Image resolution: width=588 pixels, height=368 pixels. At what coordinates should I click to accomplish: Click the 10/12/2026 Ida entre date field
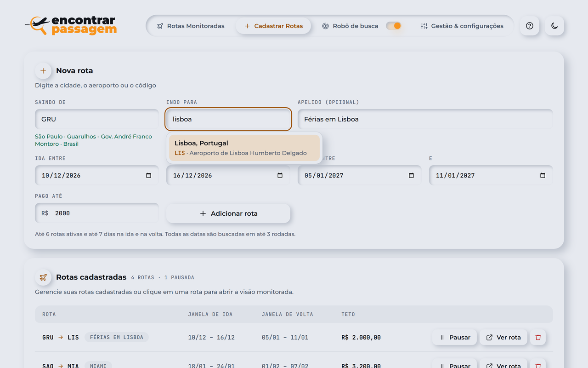click(97, 175)
